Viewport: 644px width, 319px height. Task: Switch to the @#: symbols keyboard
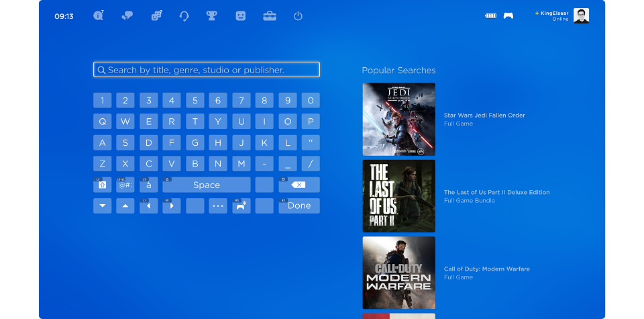(125, 185)
